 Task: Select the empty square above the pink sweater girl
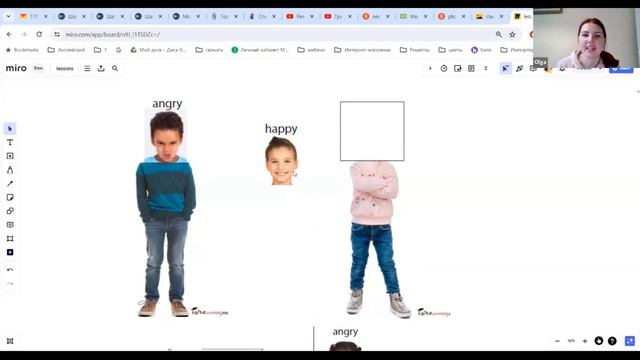click(372, 131)
